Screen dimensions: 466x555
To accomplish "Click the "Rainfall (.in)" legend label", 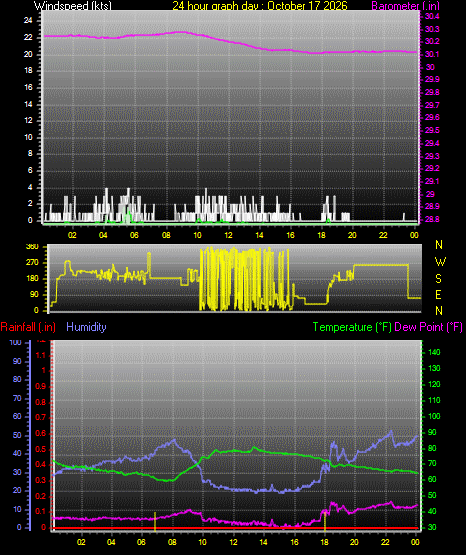I will pos(28,327).
